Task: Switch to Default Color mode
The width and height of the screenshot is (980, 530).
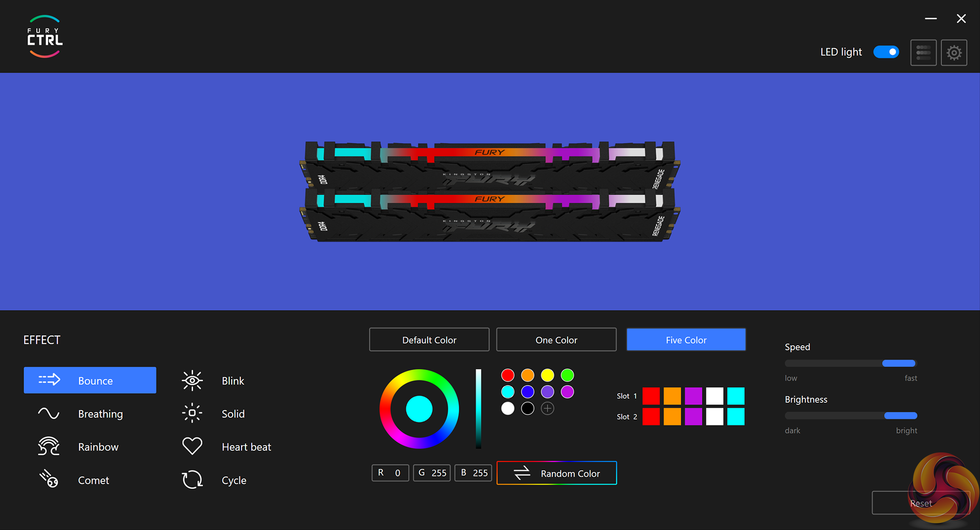Action: [429, 340]
